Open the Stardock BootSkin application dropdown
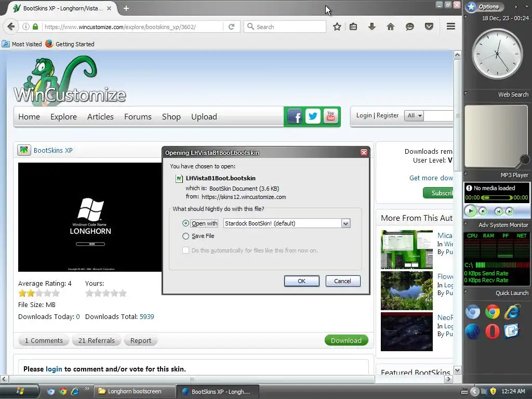The height and width of the screenshot is (399, 532). [345, 223]
